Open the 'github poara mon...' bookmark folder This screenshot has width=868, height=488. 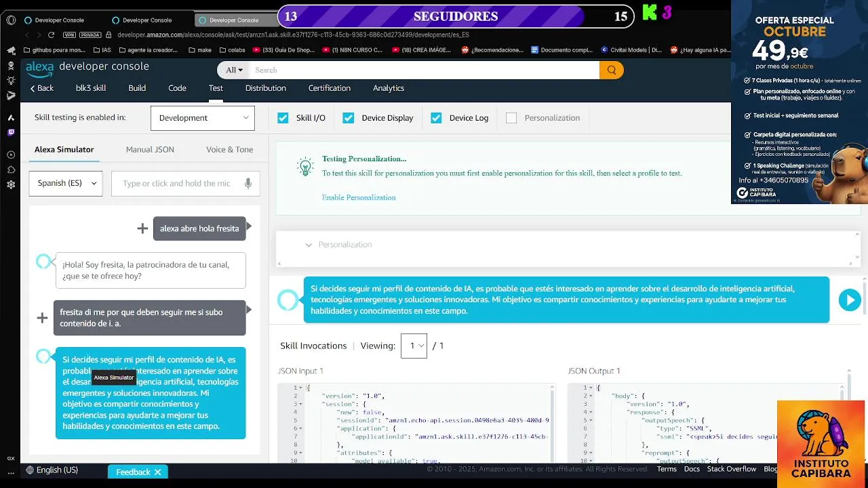[54, 50]
